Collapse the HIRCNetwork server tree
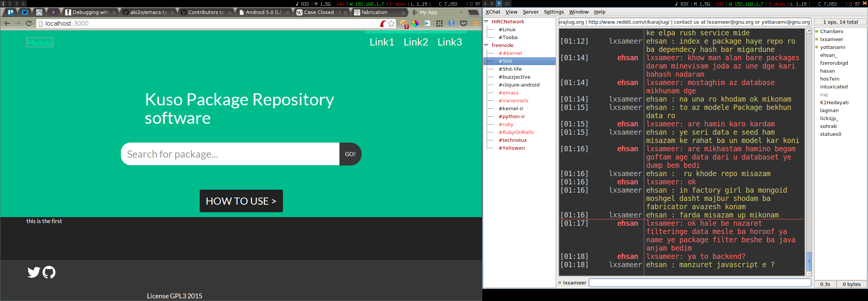Screen dimensions: 868x301 click(486, 22)
